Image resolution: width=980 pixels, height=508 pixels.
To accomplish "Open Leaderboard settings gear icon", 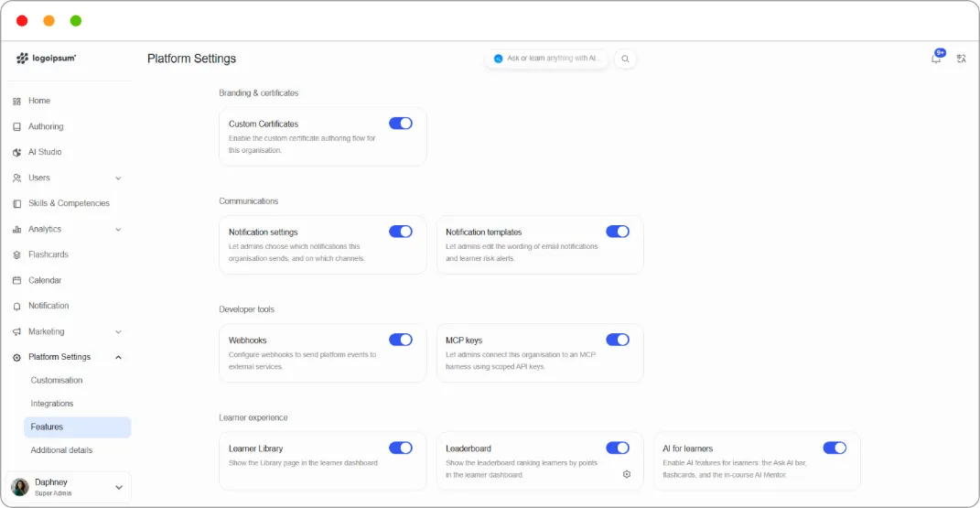I will point(627,474).
